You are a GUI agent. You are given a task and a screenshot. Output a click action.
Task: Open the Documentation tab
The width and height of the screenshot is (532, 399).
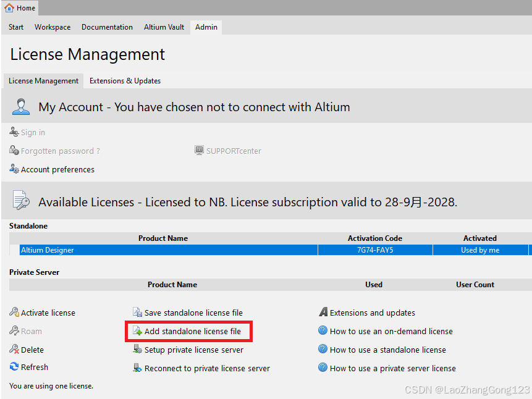108,27
